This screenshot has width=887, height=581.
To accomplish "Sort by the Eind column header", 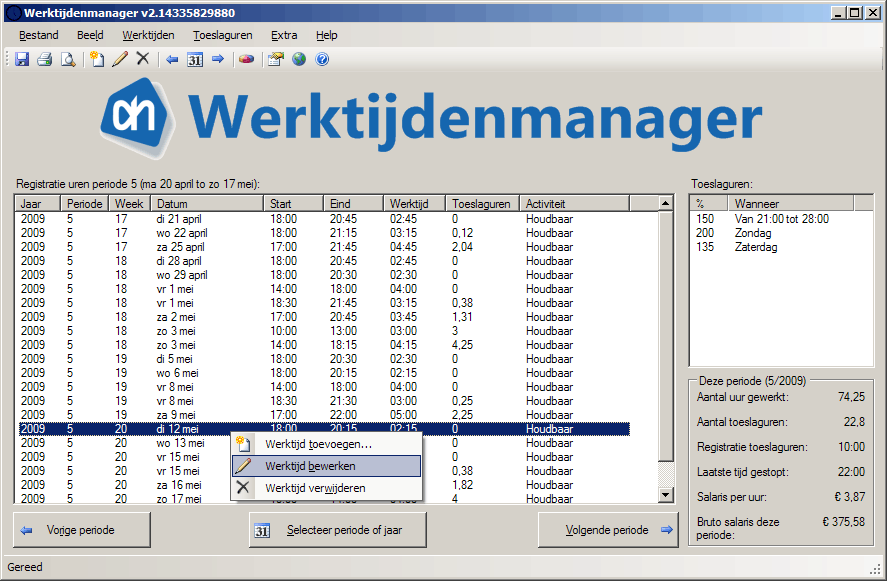I will [x=354, y=204].
